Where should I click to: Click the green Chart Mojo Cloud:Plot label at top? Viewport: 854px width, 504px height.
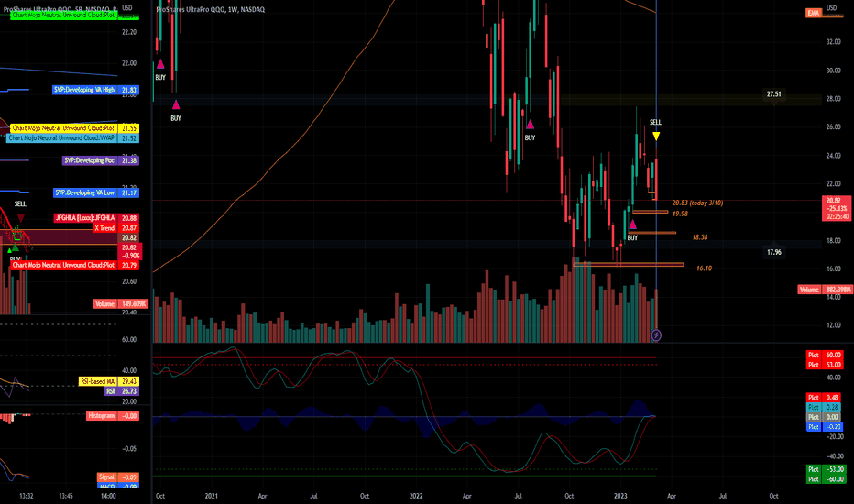point(64,16)
